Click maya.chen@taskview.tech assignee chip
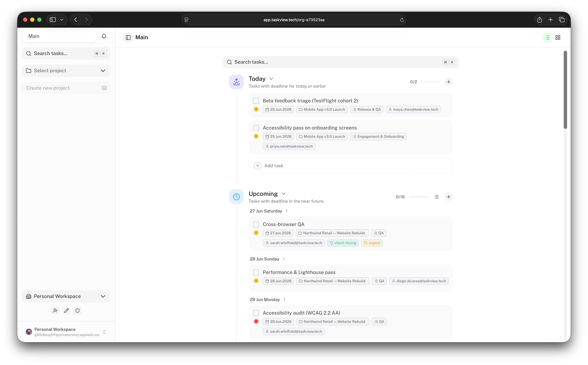 click(413, 109)
